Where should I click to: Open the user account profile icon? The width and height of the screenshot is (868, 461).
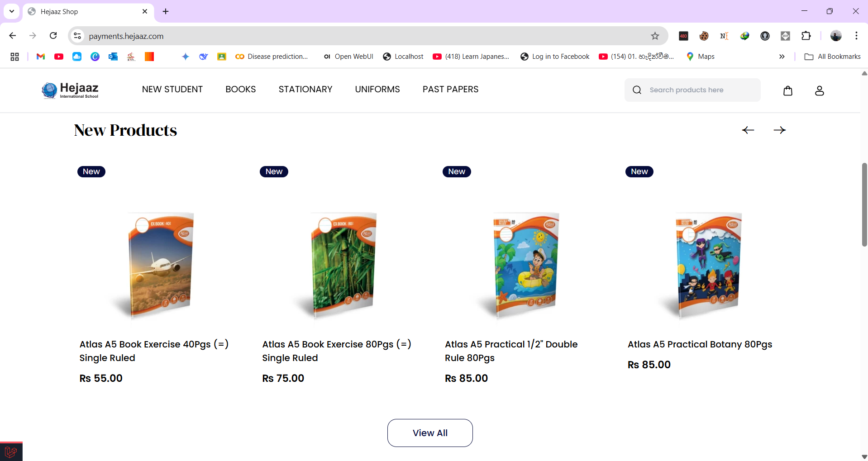point(819,90)
